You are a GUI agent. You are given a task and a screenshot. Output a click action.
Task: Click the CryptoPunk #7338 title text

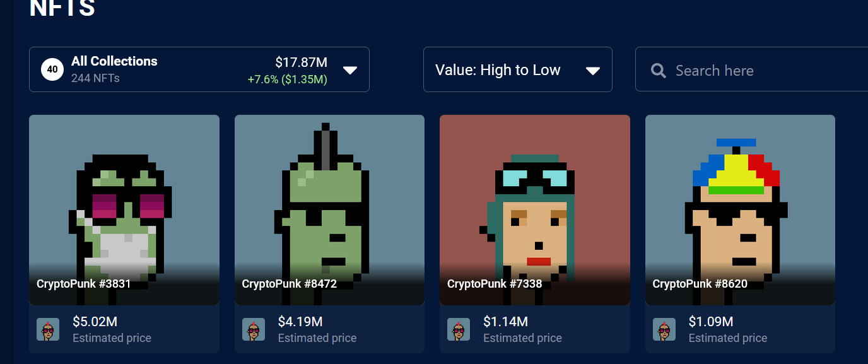(495, 284)
